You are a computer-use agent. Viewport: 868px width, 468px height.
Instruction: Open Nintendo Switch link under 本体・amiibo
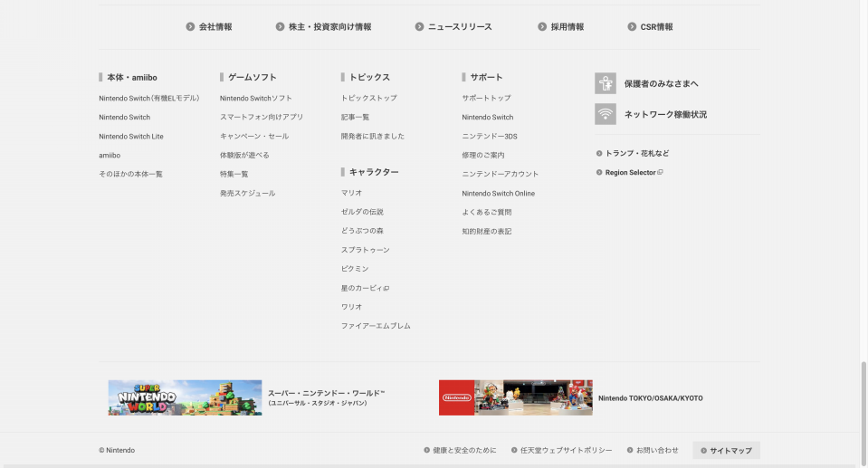125,118
